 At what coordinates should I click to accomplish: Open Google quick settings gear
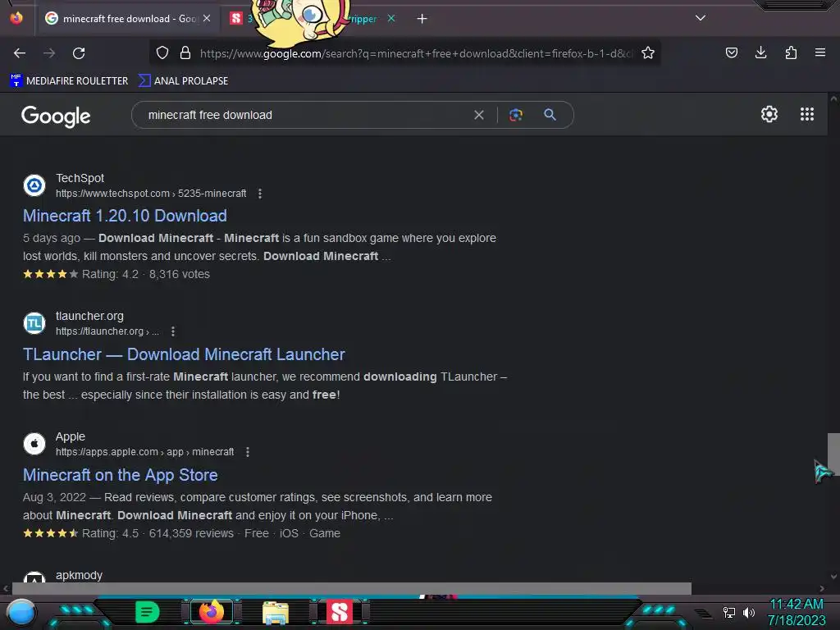click(769, 114)
